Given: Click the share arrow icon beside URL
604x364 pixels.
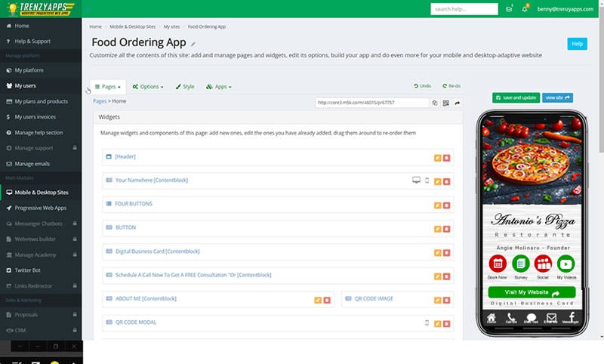Looking at the screenshot, I should 458,103.
